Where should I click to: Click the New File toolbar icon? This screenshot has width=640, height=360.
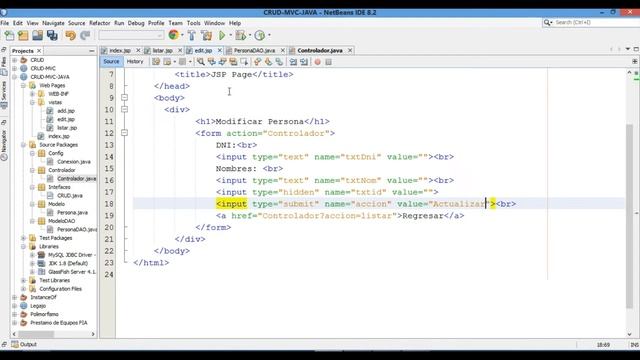pos(9,36)
